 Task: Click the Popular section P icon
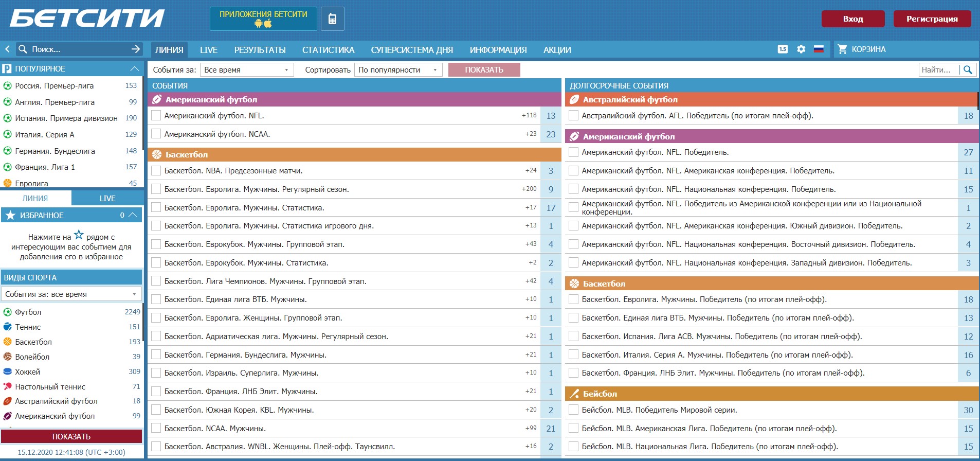(x=7, y=68)
